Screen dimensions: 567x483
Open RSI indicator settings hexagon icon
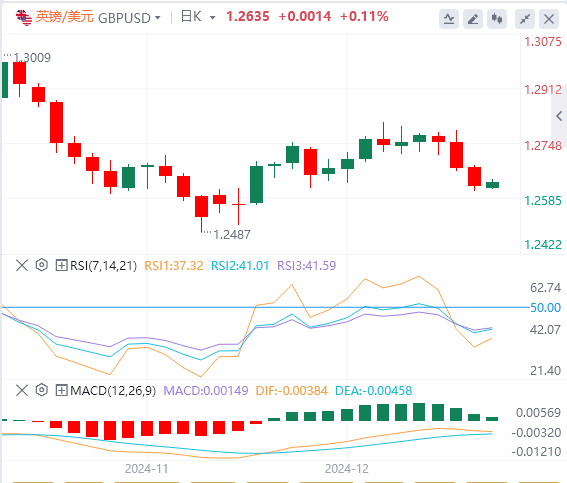point(42,265)
